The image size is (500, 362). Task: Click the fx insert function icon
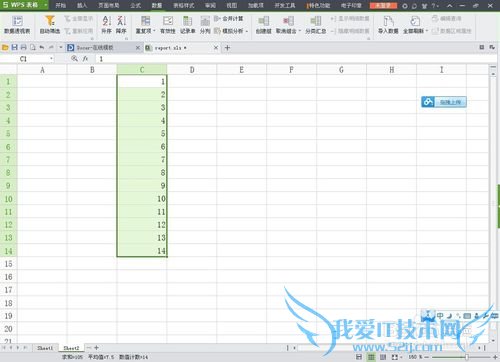86,59
